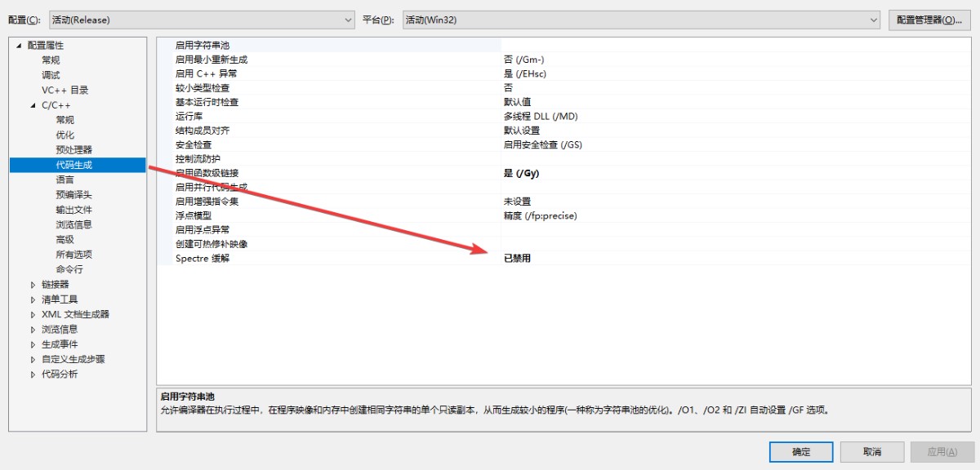
Task: Select the 所有选项 tree item
Action: [74, 255]
